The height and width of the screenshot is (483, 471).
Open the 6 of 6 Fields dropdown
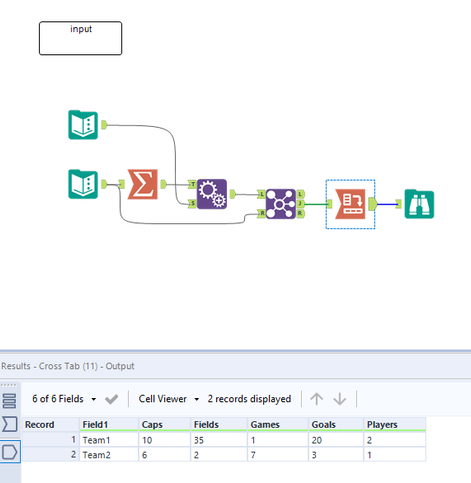[x=64, y=399]
